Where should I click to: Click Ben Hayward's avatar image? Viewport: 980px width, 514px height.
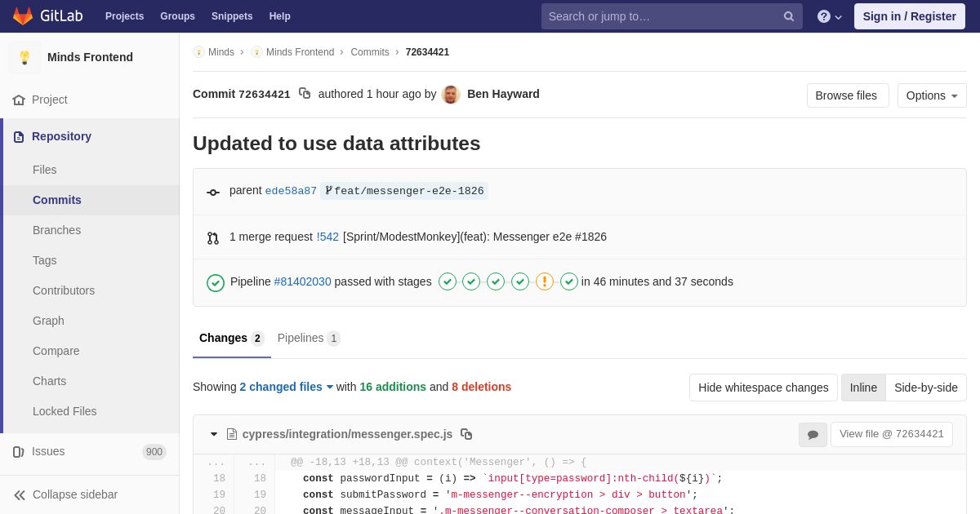click(x=451, y=95)
